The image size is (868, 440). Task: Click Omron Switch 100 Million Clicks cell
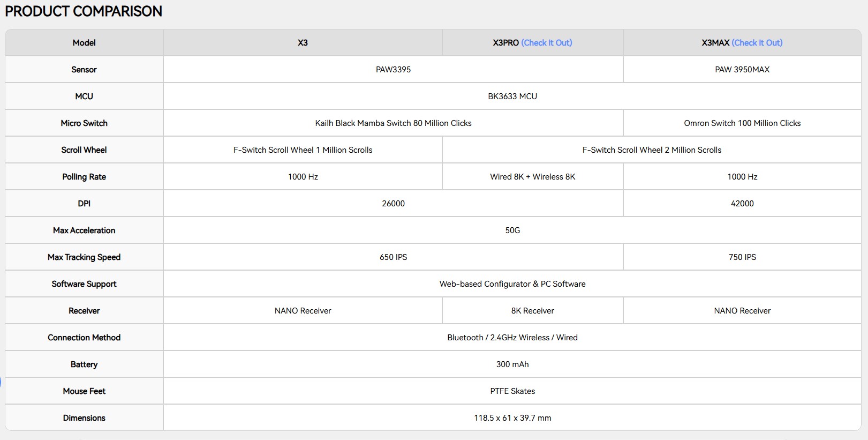pos(742,123)
